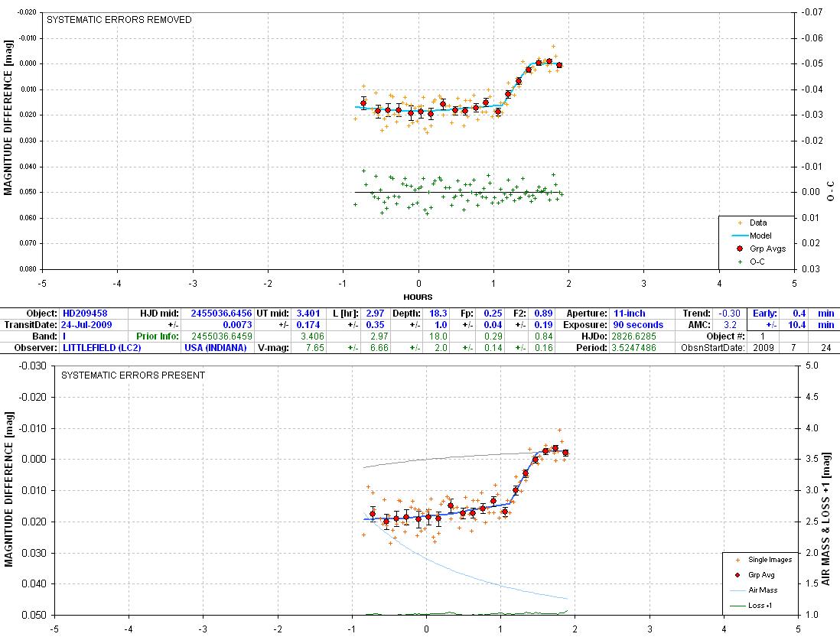840x637 pixels.
Task: Click the 'TransitDate:' label cell
Action: [x=31, y=325]
